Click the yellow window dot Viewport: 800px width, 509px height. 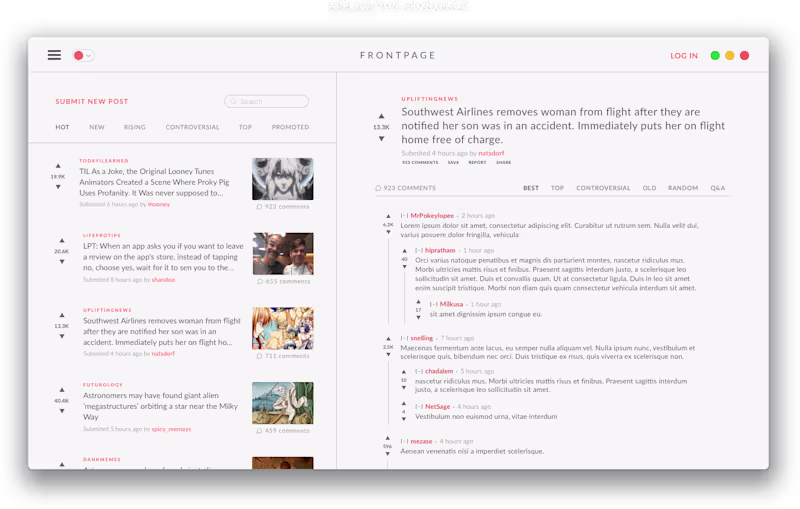pos(730,55)
